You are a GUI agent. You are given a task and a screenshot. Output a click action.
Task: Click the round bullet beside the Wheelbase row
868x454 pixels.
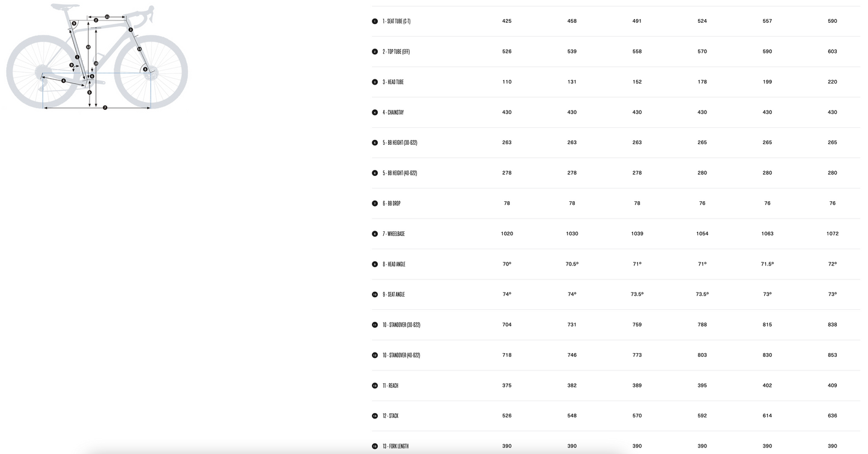(375, 234)
